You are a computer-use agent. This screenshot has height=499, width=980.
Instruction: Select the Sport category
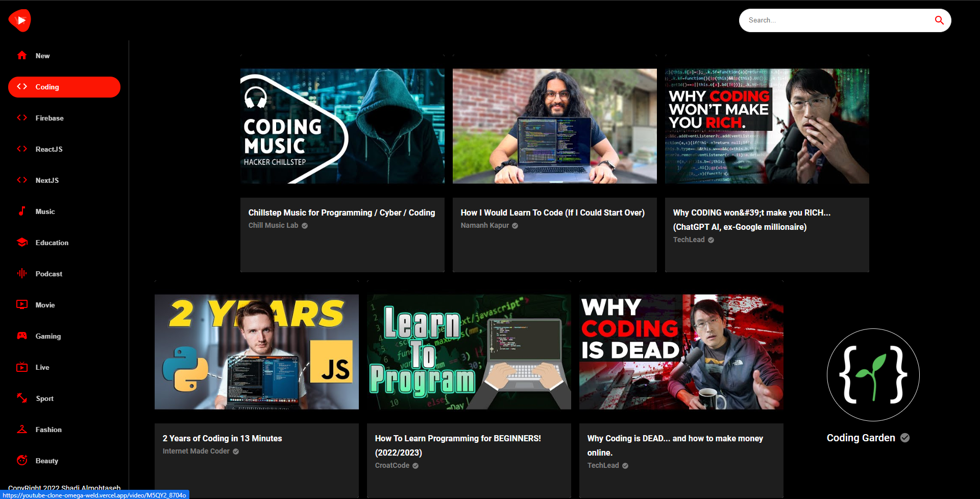[64, 398]
